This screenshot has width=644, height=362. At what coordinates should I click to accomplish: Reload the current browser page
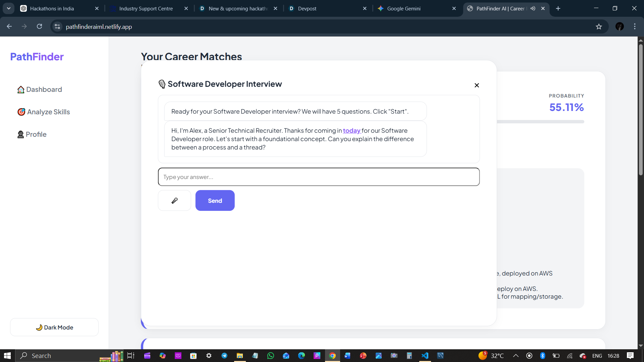click(39, 26)
